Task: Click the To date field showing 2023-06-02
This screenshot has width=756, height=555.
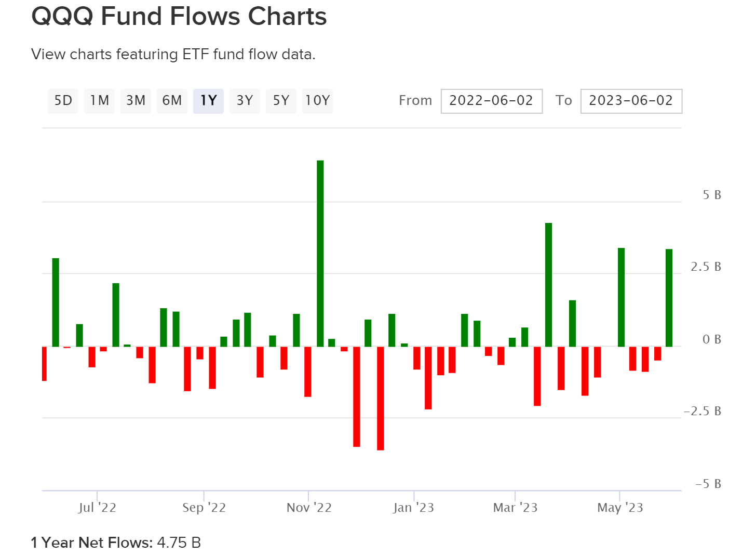Action: coord(631,101)
